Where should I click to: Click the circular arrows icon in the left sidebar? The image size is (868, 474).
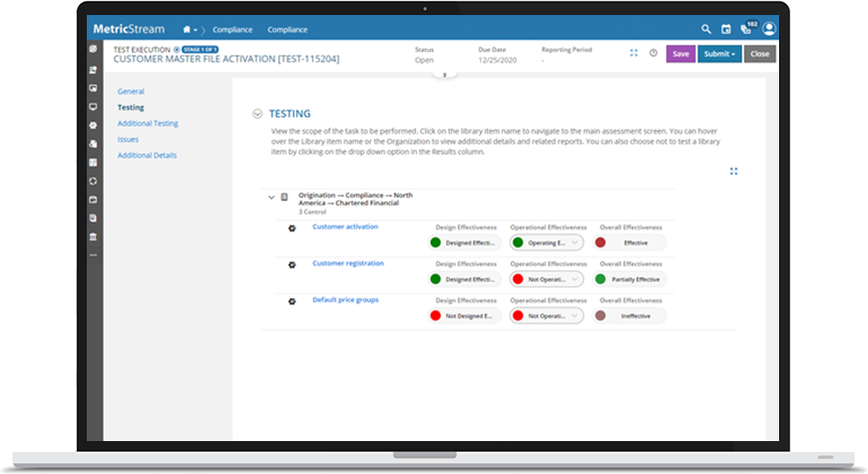(93, 181)
